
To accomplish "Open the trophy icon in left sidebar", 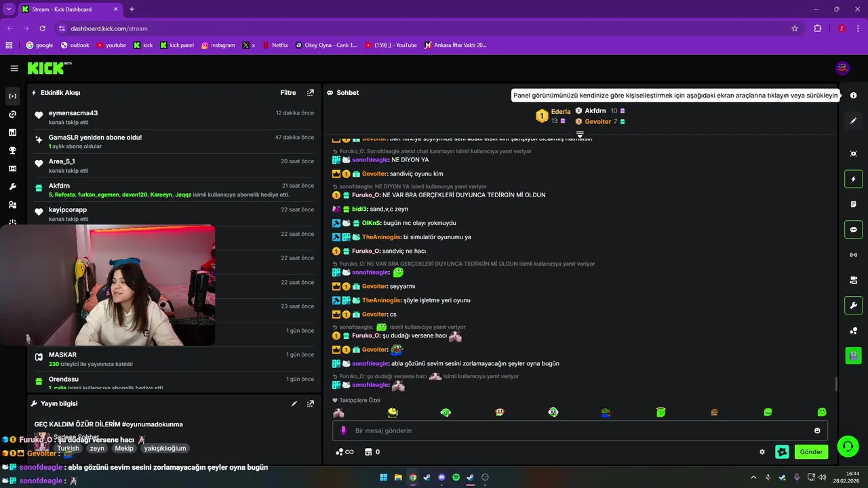I will tap(12, 150).
